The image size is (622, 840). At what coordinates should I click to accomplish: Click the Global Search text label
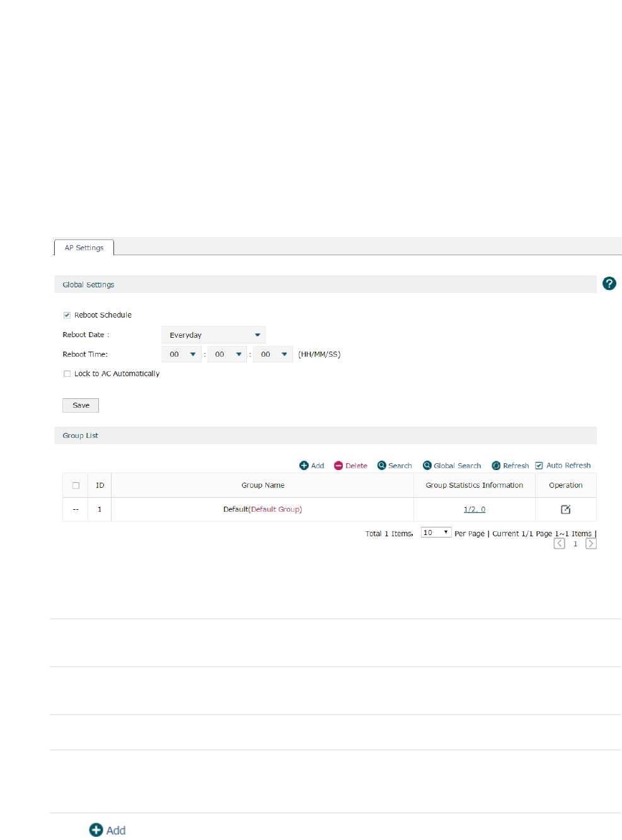pos(458,466)
